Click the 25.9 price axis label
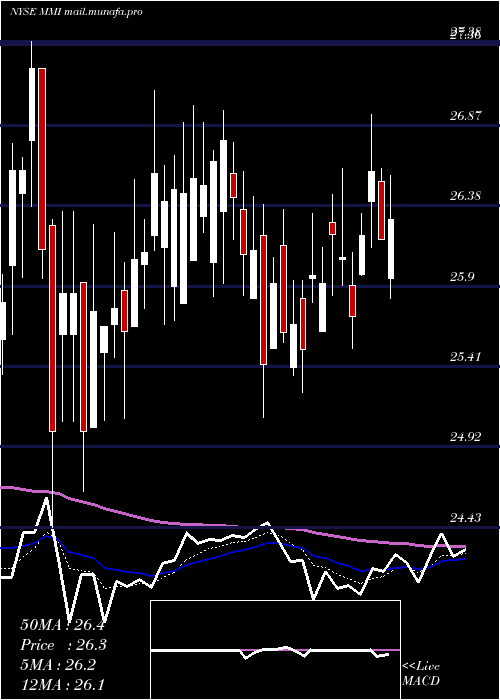 [462, 276]
